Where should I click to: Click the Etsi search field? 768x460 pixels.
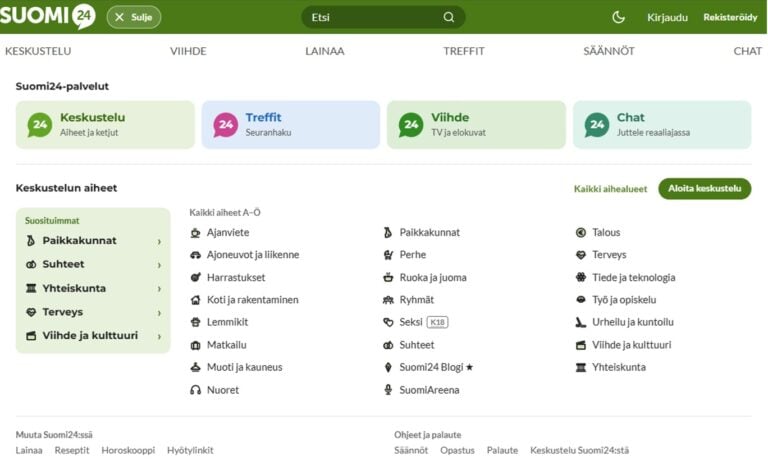click(x=383, y=17)
